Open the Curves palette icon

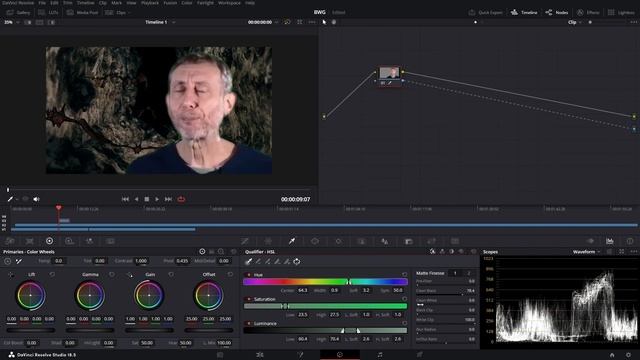click(x=245, y=241)
